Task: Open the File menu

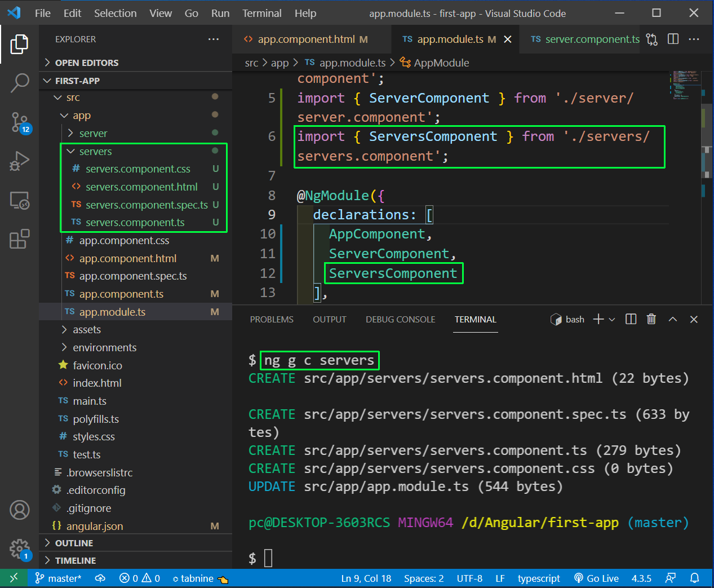Action: coord(43,13)
